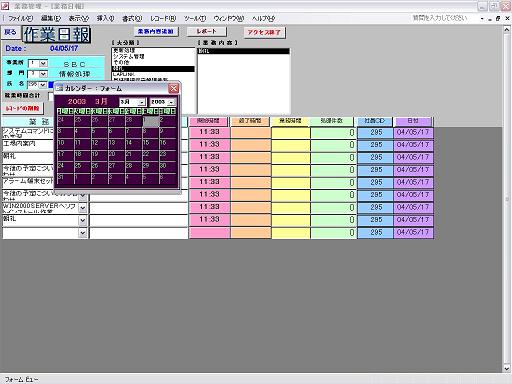Expand the 事業所 combo box arrow
The height and width of the screenshot is (384, 512).
43,63
